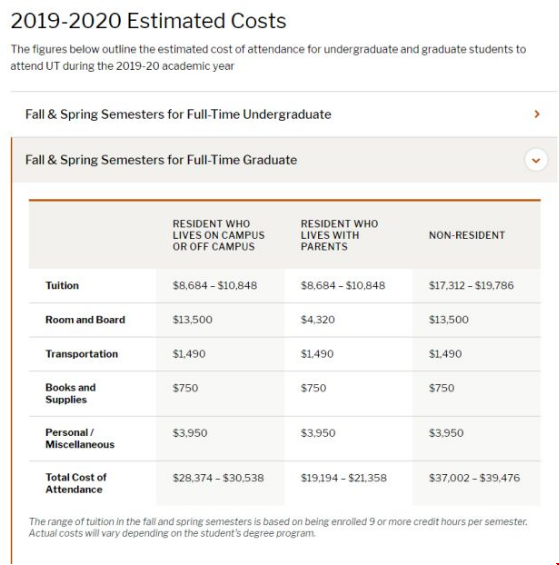The image size is (559, 565).
Task: Click the $19,194 – $21,358 total cell
Action: pyautogui.click(x=344, y=478)
